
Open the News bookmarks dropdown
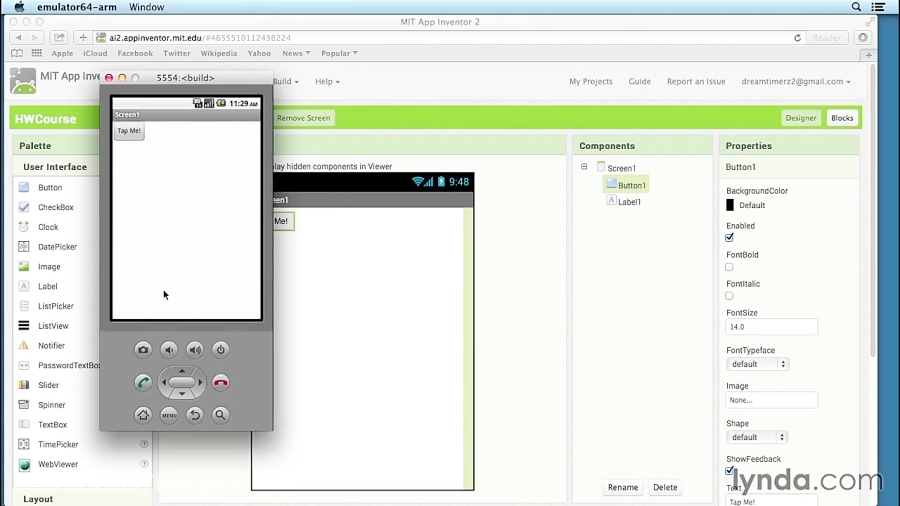(296, 53)
